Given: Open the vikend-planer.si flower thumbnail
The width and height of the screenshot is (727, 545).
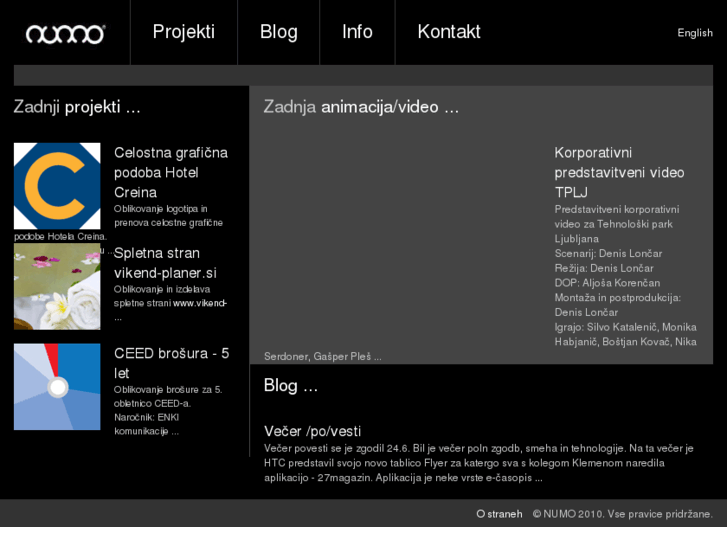Looking at the screenshot, I should point(57,287).
